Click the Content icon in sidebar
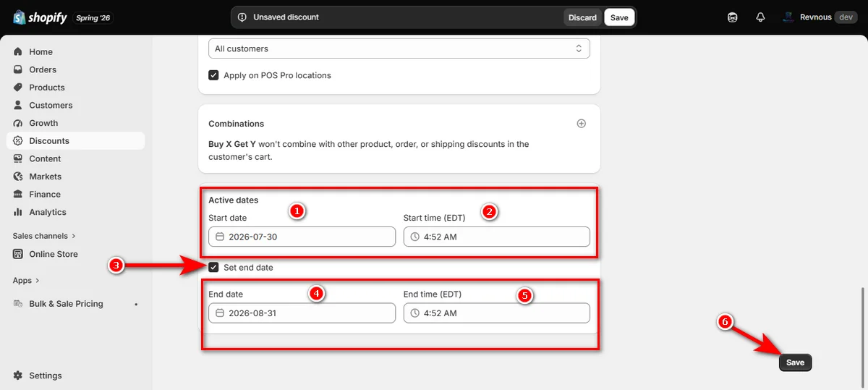The width and height of the screenshot is (868, 390). [x=18, y=158]
